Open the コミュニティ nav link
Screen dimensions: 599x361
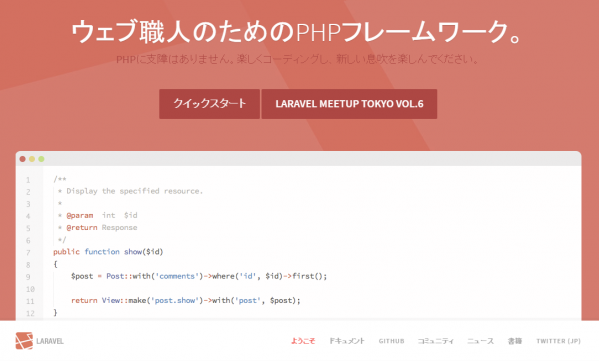pyautogui.click(x=435, y=341)
